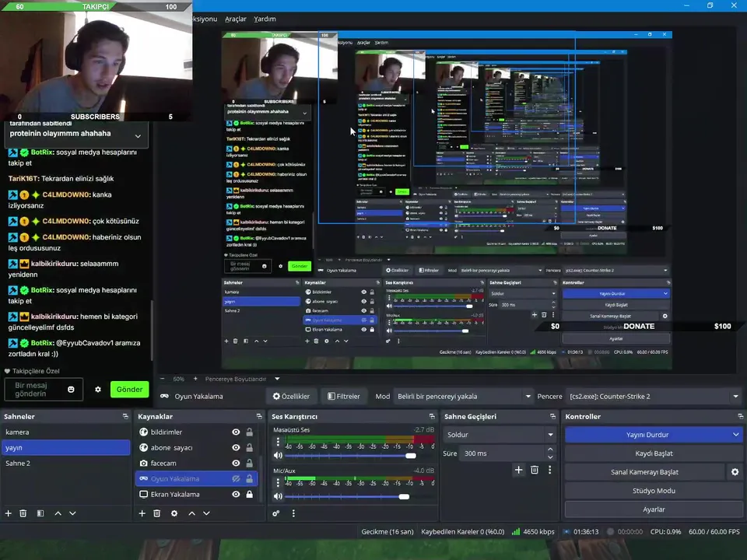Open emoji picker in chat box
This screenshot has width=747, height=560.
click(x=71, y=390)
